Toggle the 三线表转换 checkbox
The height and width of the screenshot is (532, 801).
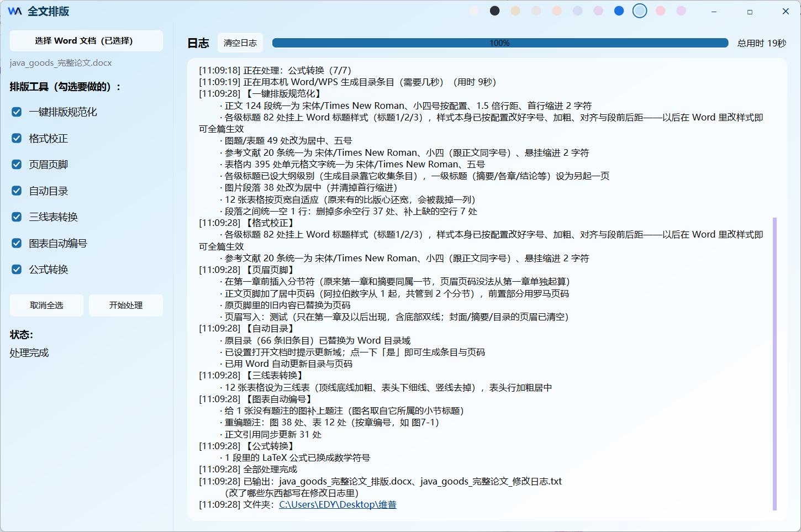tap(17, 217)
